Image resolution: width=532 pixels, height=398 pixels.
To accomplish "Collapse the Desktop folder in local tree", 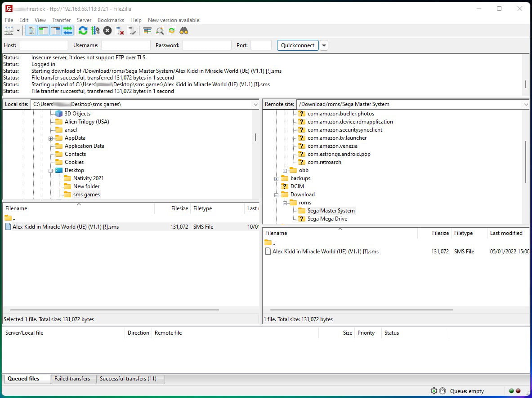I will [x=50, y=171].
